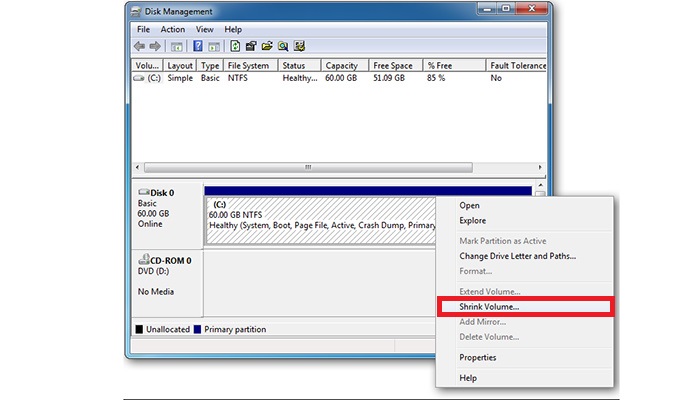
Task: Click the blue Help toolbar icon
Action: pos(198,46)
